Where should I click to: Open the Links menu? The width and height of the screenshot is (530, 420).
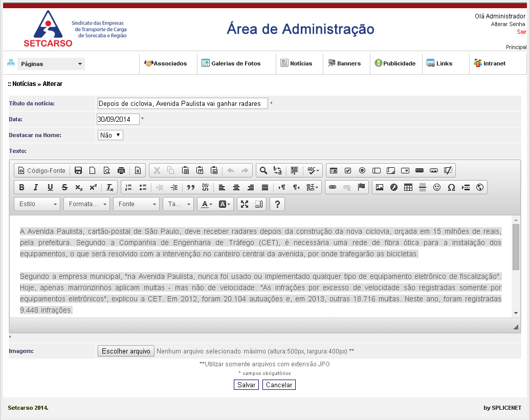pos(439,63)
